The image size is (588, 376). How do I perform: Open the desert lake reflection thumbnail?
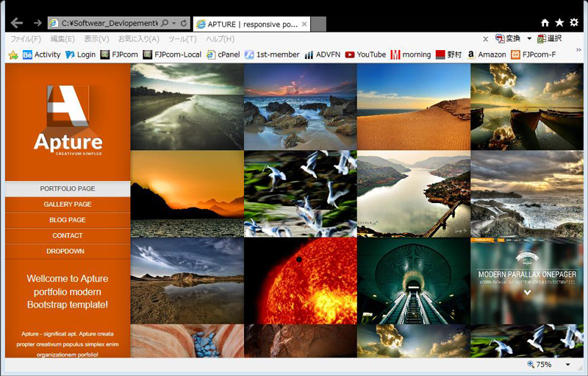[x=187, y=280]
